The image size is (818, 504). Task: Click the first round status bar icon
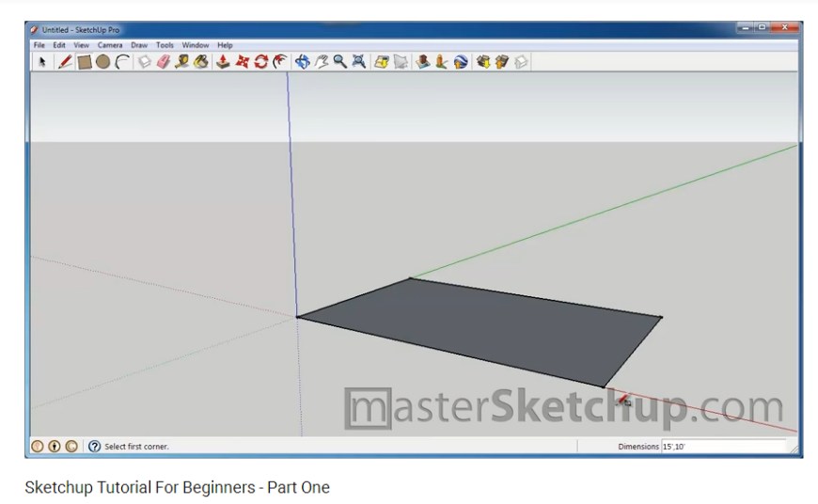(x=37, y=446)
